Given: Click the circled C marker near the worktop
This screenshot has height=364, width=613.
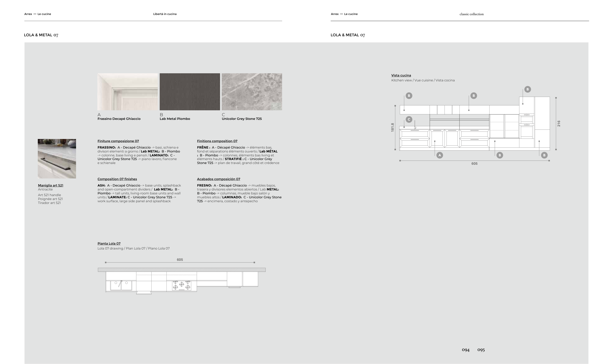Looking at the screenshot, I should pos(409,119).
